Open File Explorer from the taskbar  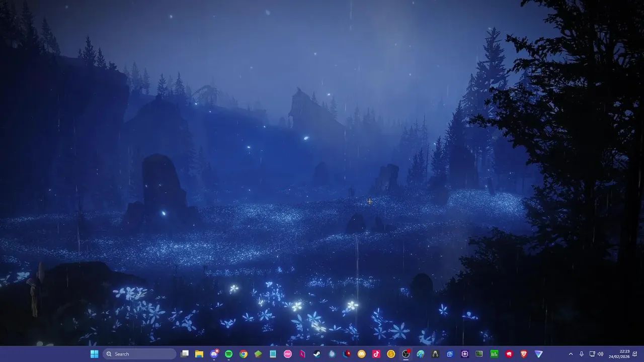point(199,354)
